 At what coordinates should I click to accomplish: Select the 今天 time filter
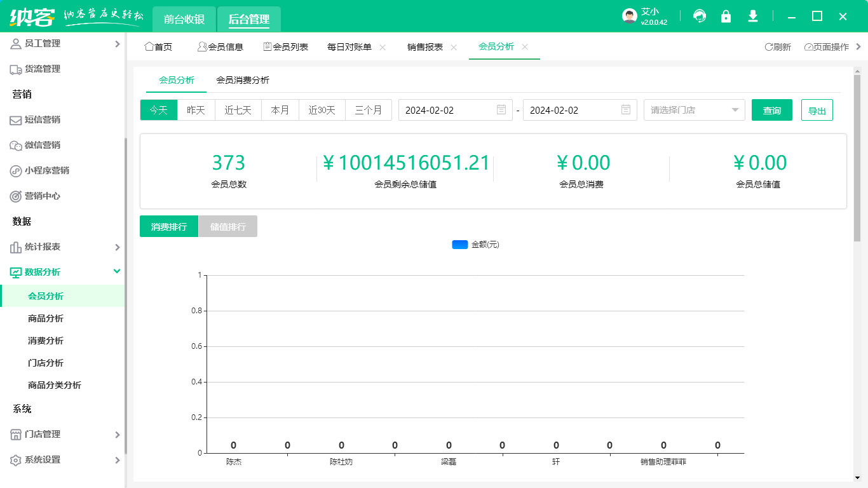158,109
